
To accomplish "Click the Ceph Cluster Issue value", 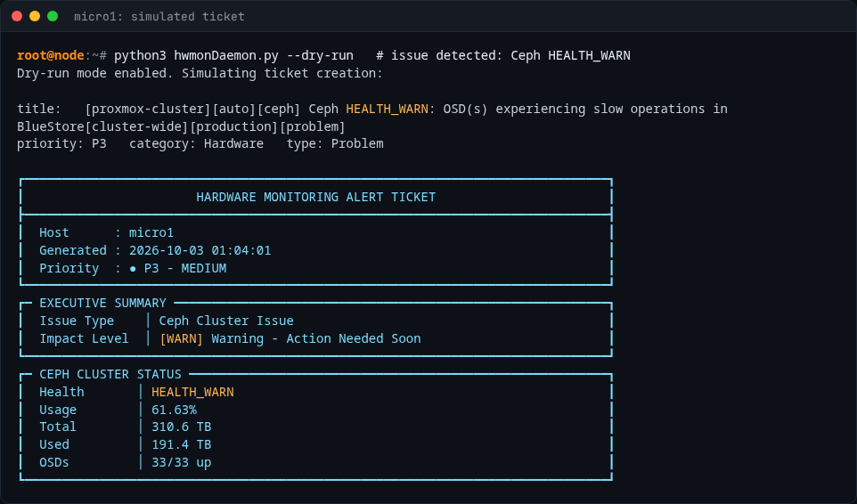I will pyautogui.click(x=226, y=321).
